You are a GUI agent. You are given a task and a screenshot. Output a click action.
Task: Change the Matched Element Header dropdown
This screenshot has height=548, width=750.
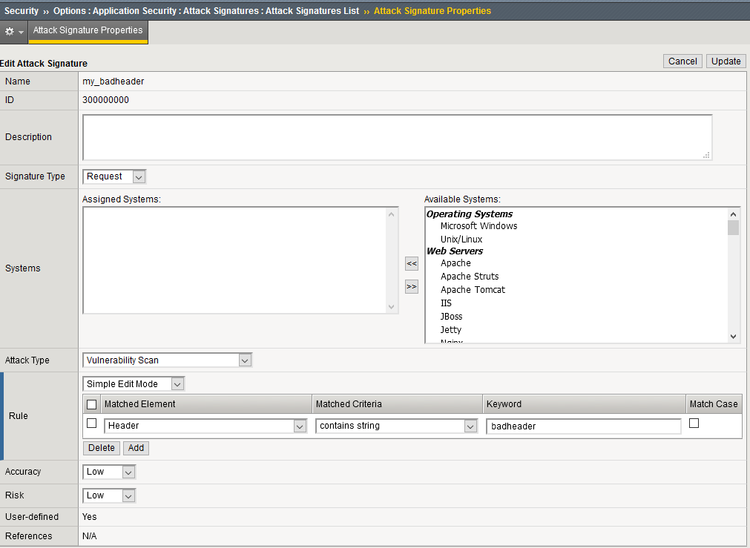[x=205, y=426]
